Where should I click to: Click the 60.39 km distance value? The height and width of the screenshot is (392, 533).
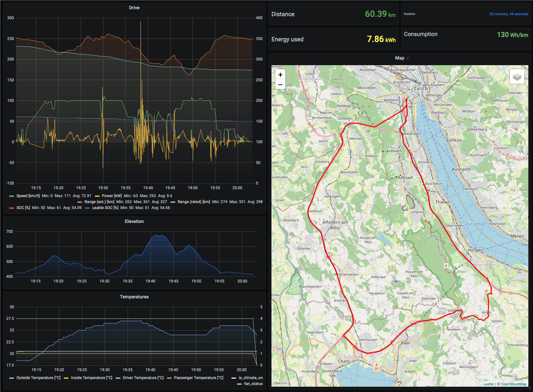coord(380,14)
